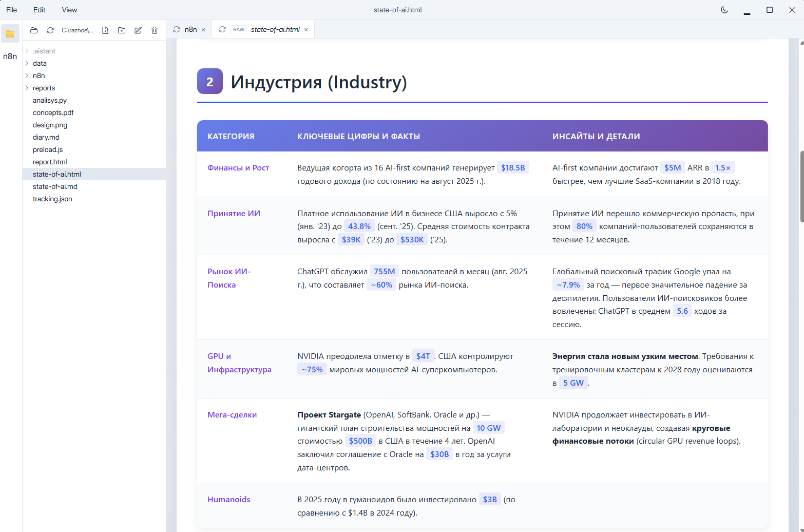This screenshot has width=804, height=532.
Task: Click the Мега-сделки category cell
Action: pos(232,414)
